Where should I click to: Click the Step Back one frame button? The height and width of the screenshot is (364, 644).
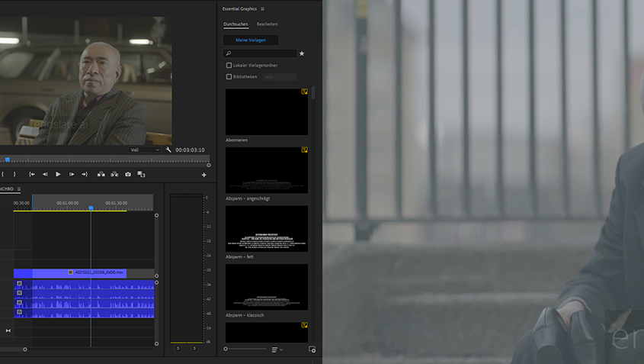pos(45,174)
